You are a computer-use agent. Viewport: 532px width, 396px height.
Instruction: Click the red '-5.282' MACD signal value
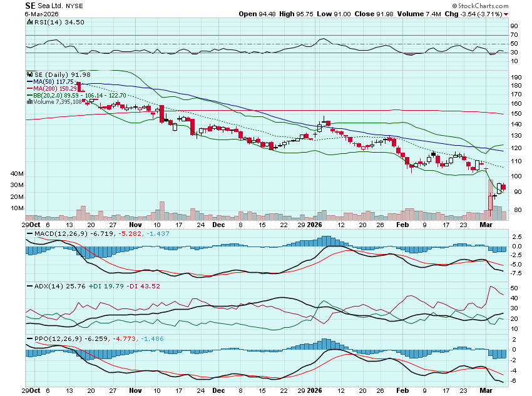pos(130,233)
